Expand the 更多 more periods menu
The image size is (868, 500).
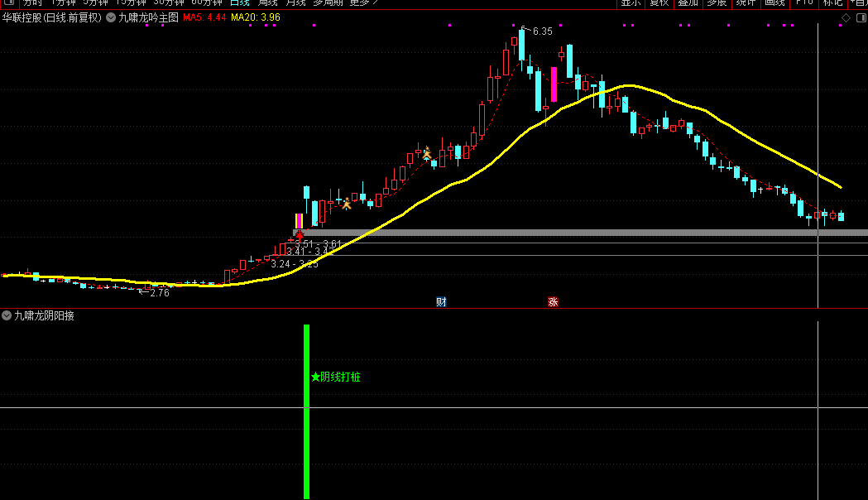coord(364,2)
